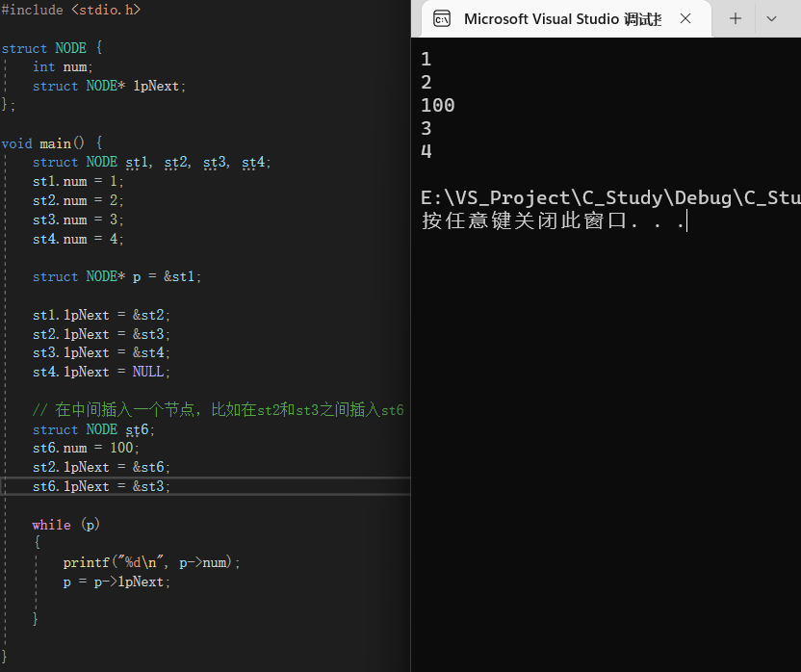Screen dimensions: 801x672
Task: Click on the void main() function header
Action: [x=50, y=143]
